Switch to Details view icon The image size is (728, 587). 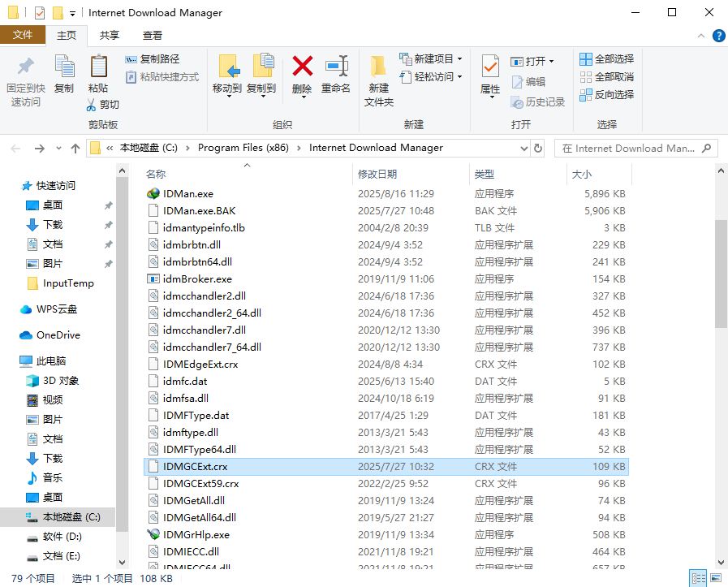tap(698, 578)
